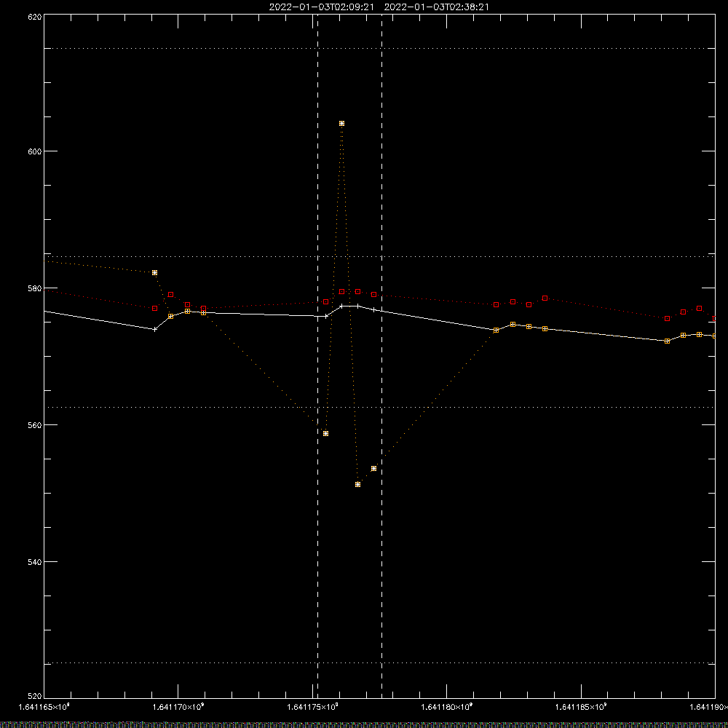This screenshot has width=728, height=728.
Task: Select the y-axis label 560
Action: pos(35,425)
